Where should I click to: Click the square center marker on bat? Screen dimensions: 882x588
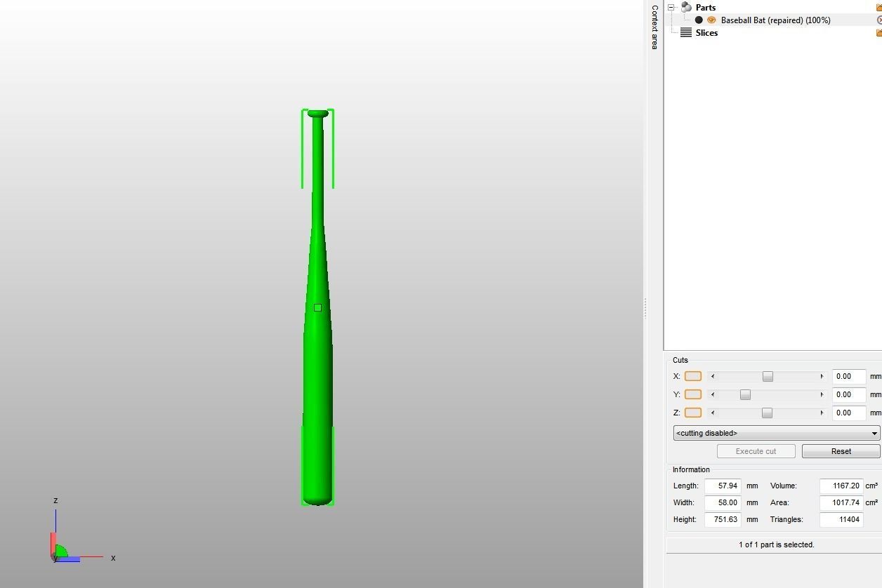point(317,307)
